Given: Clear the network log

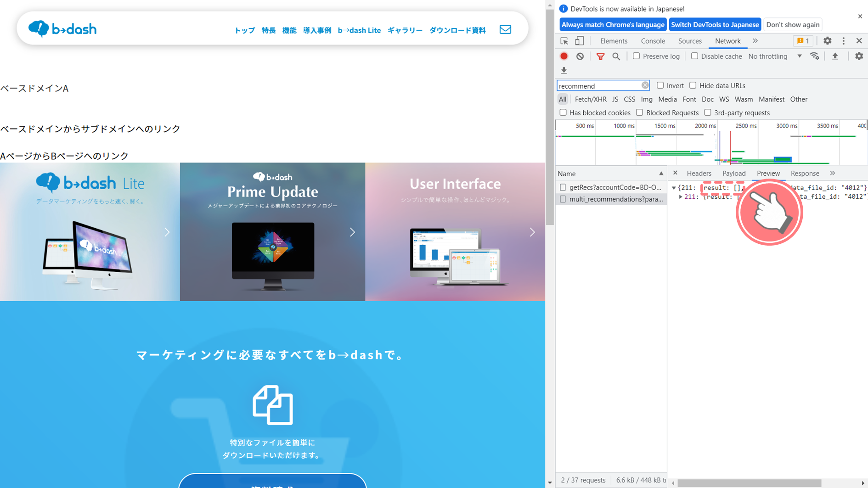Looking at the screenshot, I should 580,56.
